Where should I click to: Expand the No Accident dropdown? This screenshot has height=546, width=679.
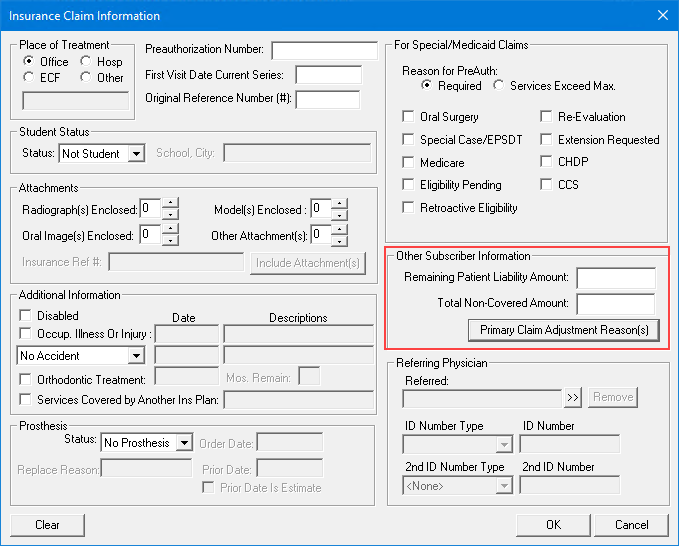coord(135,356)
